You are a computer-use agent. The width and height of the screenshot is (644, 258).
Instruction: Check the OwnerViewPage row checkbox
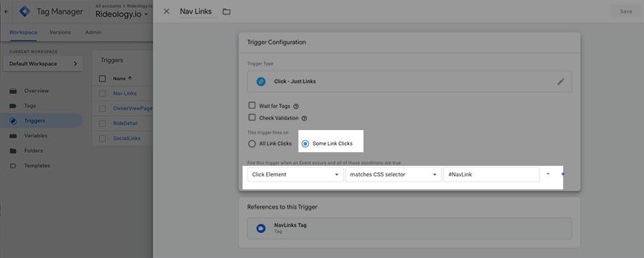click(102, 109)
